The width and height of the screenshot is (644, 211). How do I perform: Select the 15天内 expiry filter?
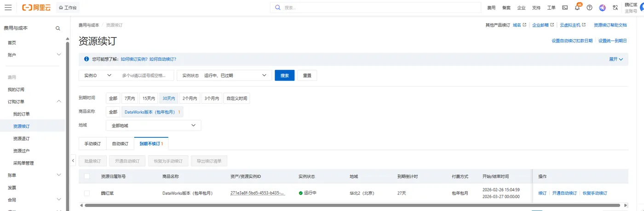pyautogui.click(x=149, y=98)
